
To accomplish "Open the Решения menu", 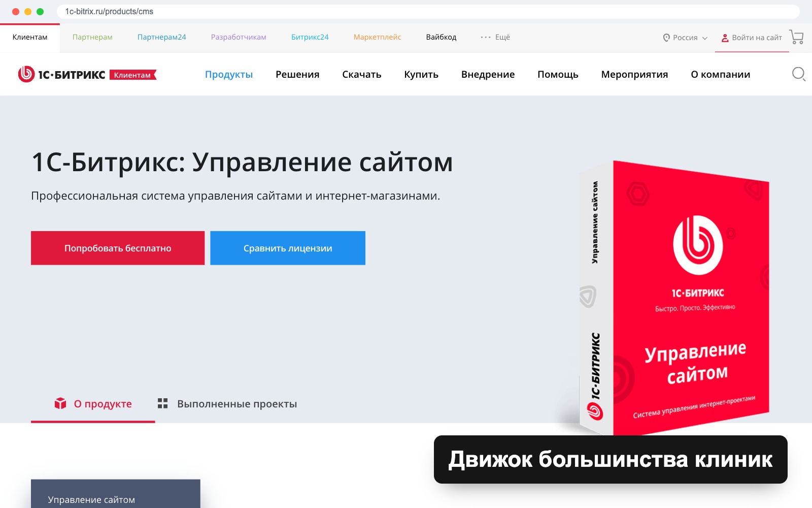I will 297,74.
